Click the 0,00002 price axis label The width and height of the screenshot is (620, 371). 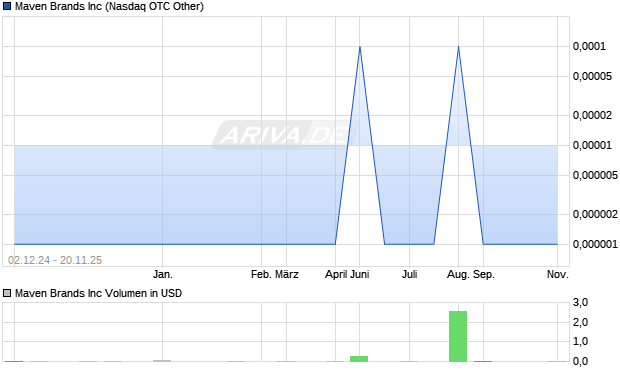[x=592, y=115]
